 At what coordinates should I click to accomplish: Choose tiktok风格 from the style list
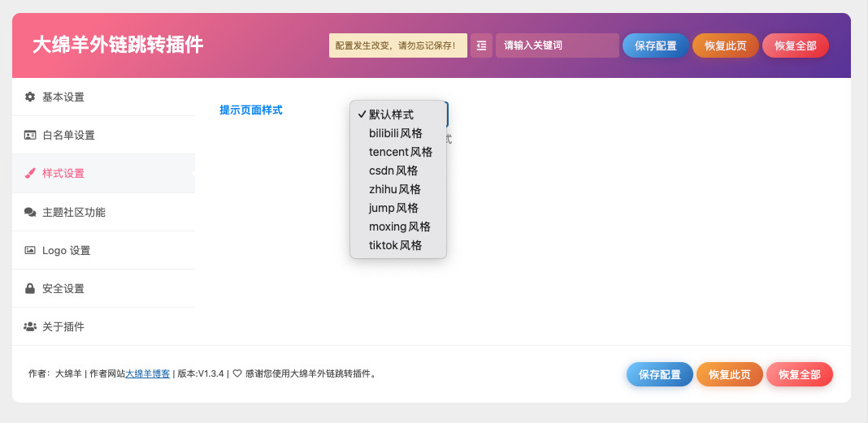click(x=398, y=245)
